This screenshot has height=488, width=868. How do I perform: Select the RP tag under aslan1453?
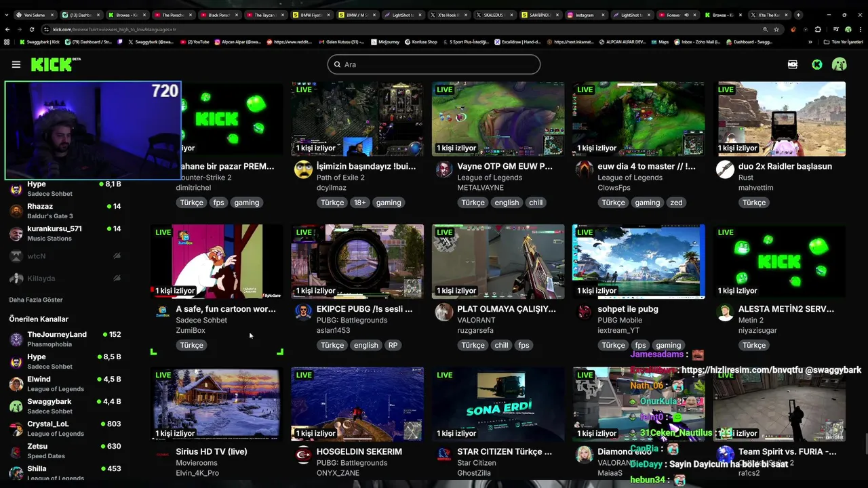(x=393, y=345)
